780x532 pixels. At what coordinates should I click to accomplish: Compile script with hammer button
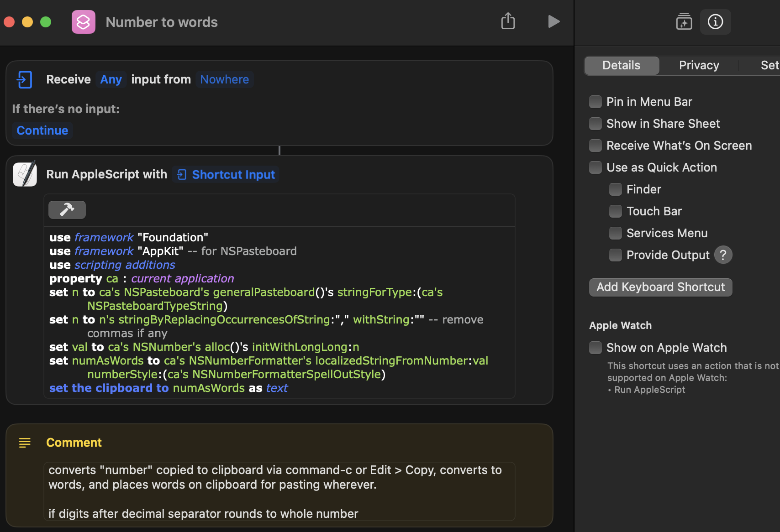click(67, 209)
